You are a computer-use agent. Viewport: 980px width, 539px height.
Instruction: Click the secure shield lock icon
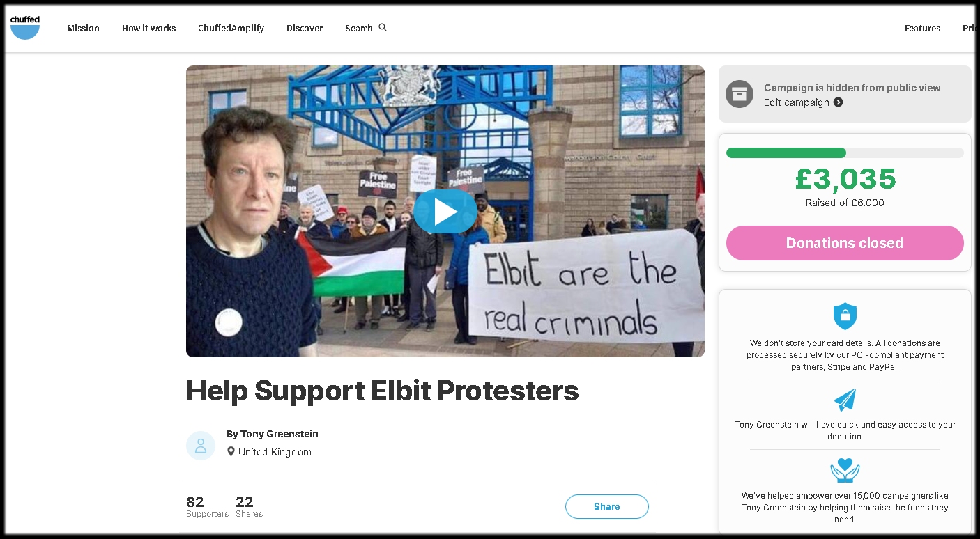pyautogui.click(x=845, y=316)
